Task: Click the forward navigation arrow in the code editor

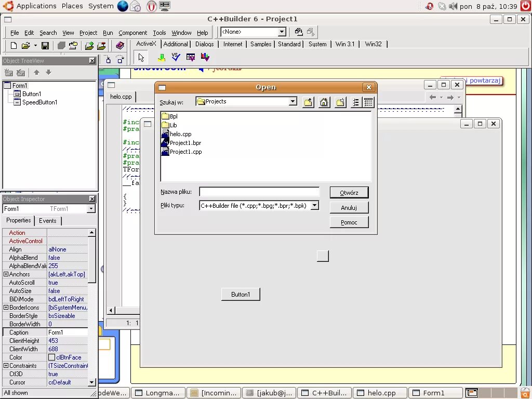Action: [x=450, y=98]
